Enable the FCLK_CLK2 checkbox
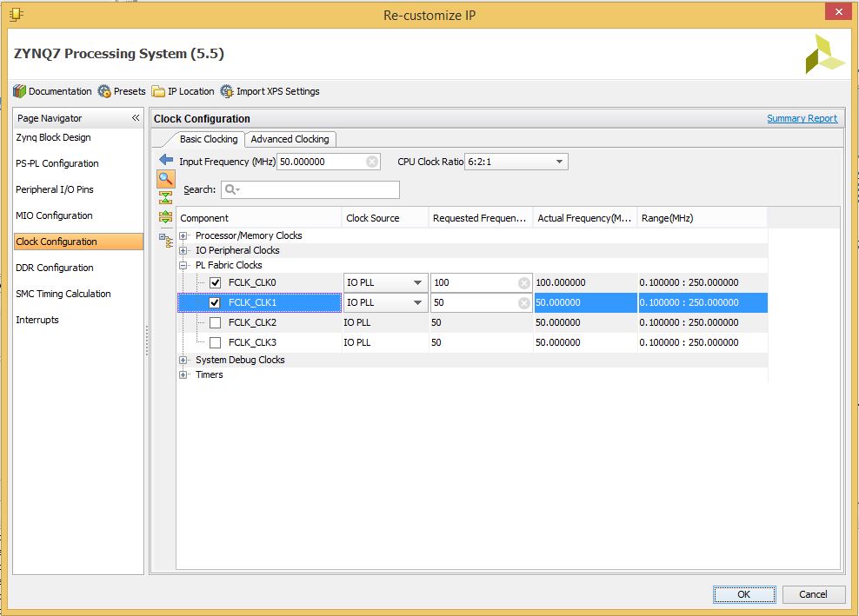Viewport: 859px width, 616px height. click(216, 322)
